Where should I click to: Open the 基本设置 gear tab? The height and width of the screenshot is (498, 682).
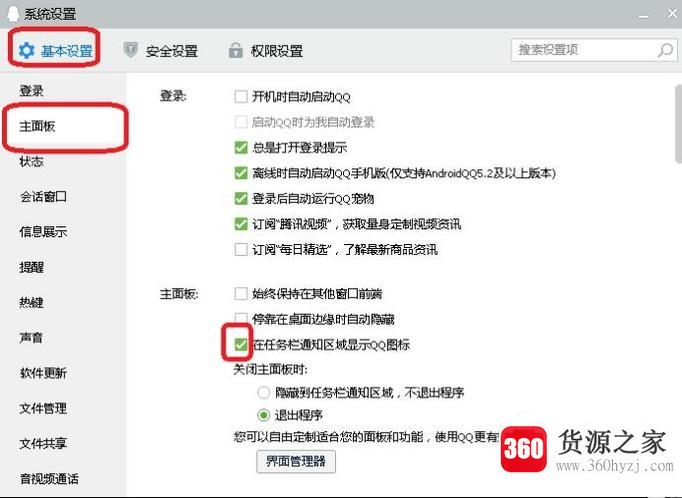coord(56,51)
